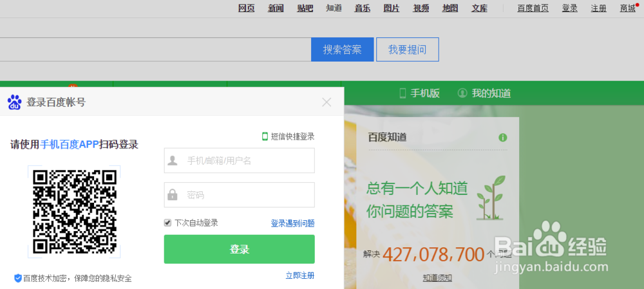Select the 知道 navigation item
This screenshot has width=644, height=289.
pos(334,8)
